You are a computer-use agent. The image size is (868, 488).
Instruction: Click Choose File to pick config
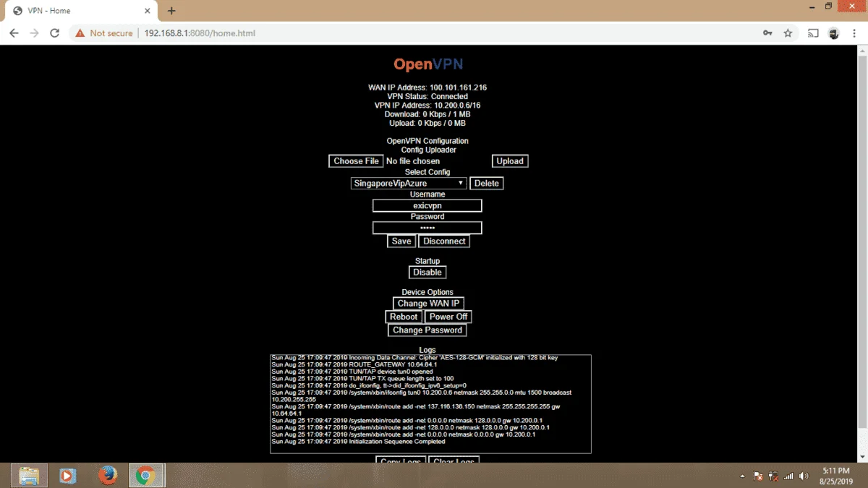click(x=356, y=161)
